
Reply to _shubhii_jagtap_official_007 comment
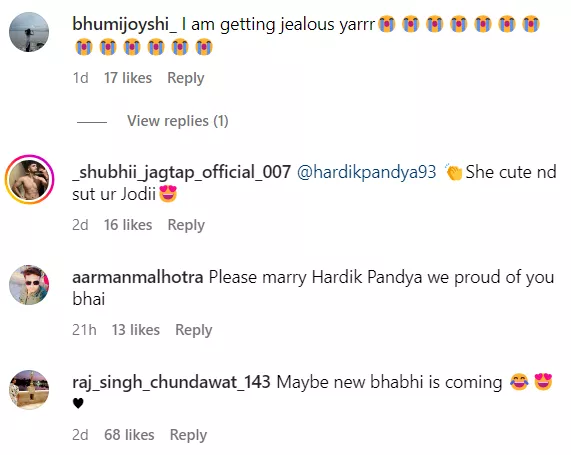pyautogui.click(x=186, y=225)
